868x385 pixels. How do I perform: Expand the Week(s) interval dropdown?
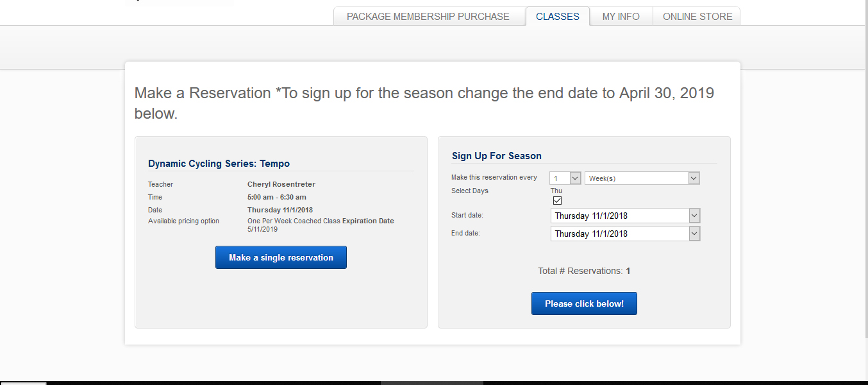pos(642,178)
